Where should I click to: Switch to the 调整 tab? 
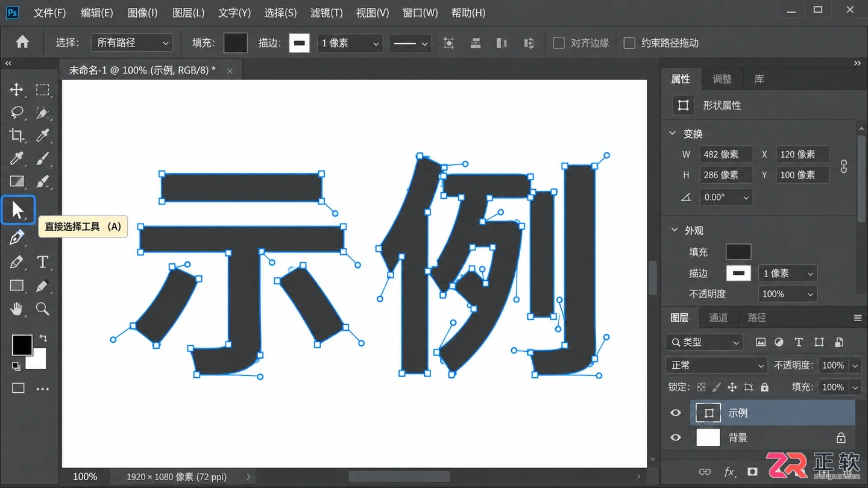click(x=722, y=79)
